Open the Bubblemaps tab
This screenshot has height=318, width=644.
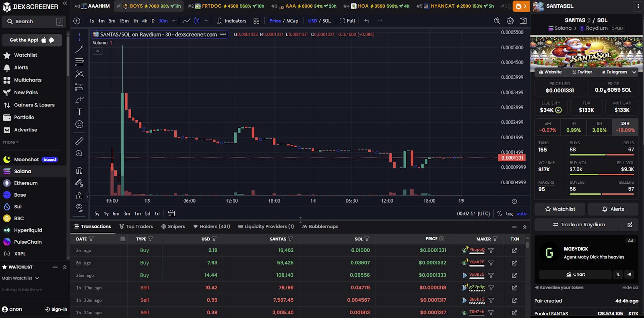pyautogui.click(x=320, y=227)
